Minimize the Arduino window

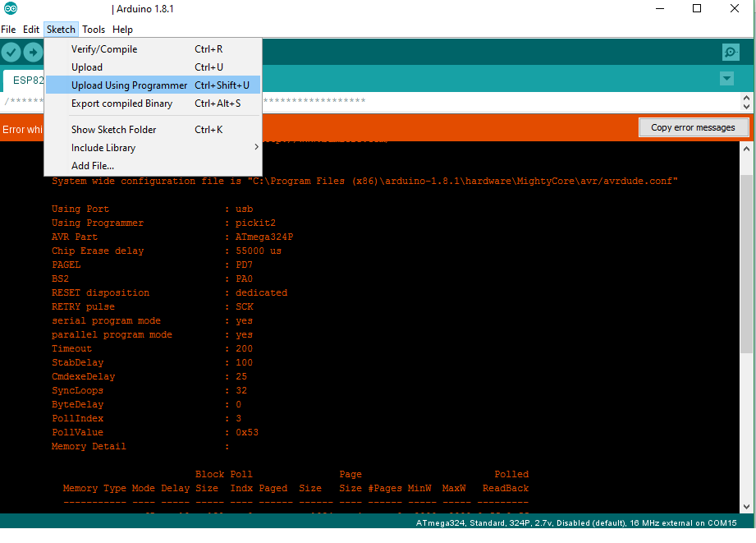pyautogui.click(x=660, y=9)
